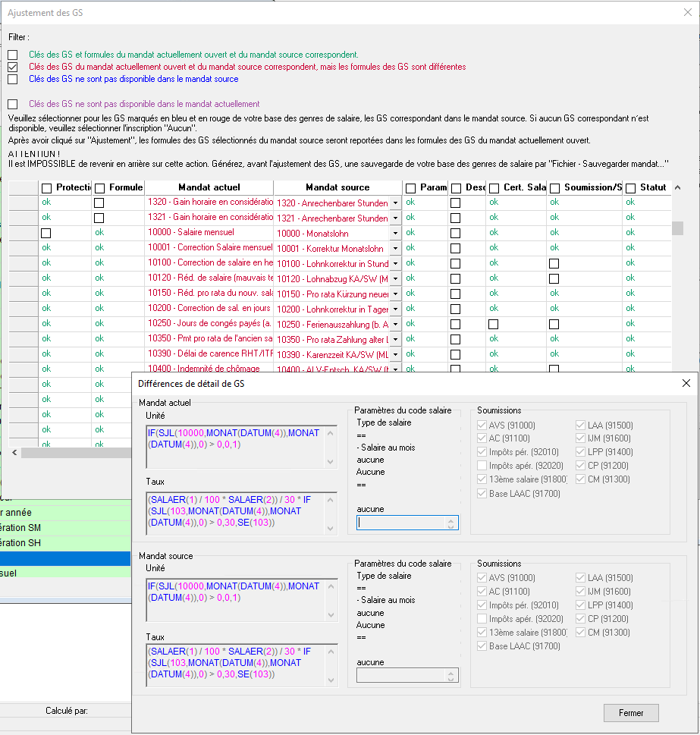Toggle the Param column header checkbox
Viewport: 700px width, 735px height.
click(410, 188)
